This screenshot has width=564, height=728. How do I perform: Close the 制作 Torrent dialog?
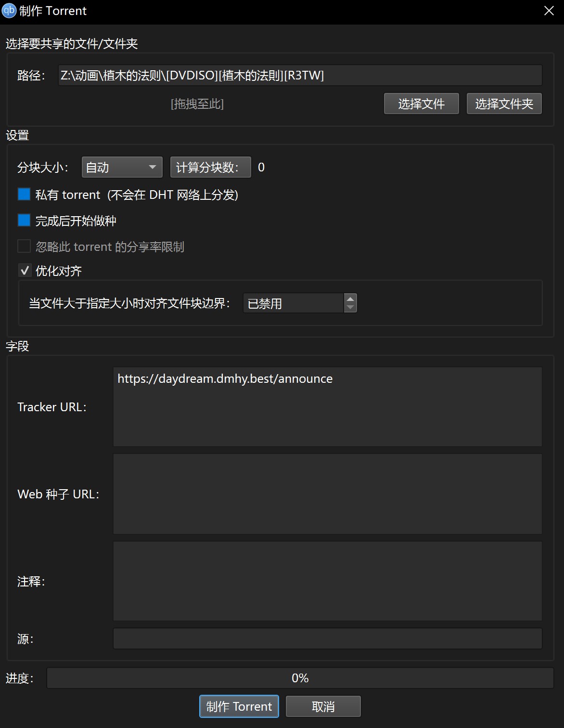click(549, 11)
